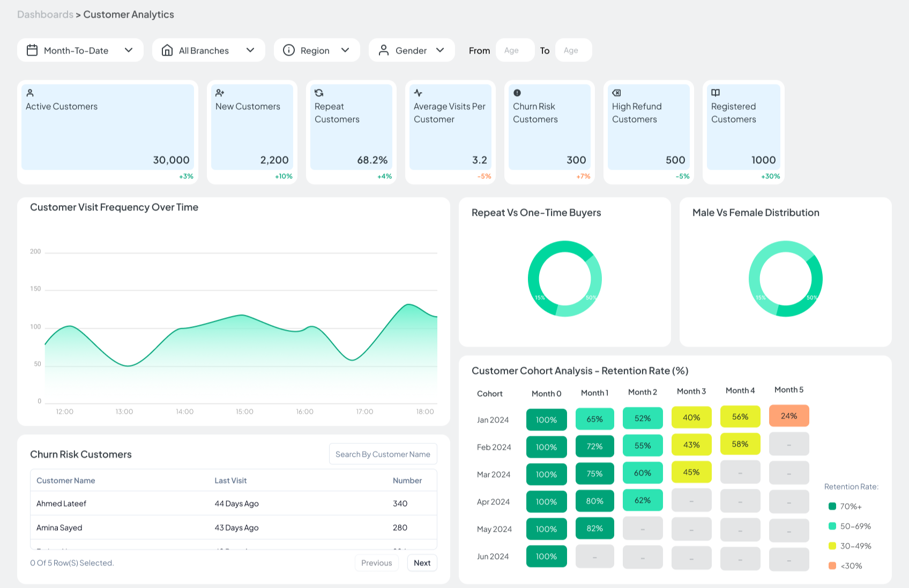Click Next in the Churn Risk Customers table
The height and width of the screenshot is (588, 909).
coord(422,563)
